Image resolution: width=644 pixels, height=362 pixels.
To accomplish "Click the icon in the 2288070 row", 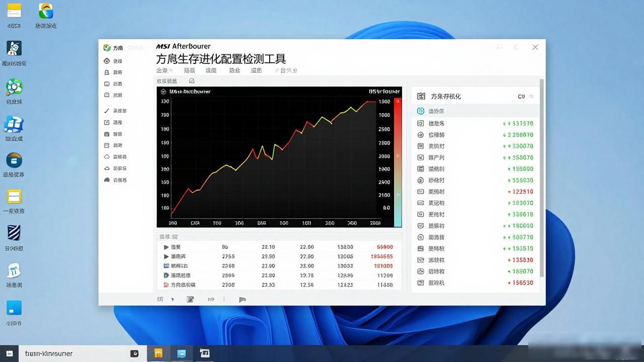I will click(x=421, y=135).
